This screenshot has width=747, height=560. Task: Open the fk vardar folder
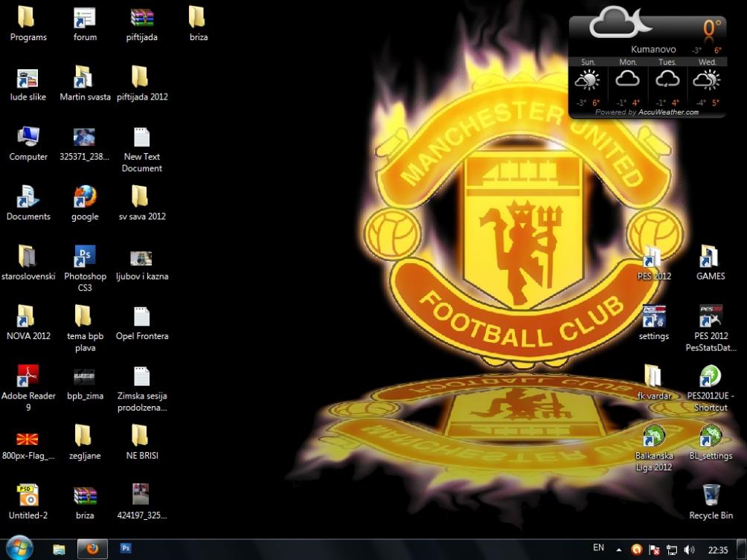pos(653,376)
